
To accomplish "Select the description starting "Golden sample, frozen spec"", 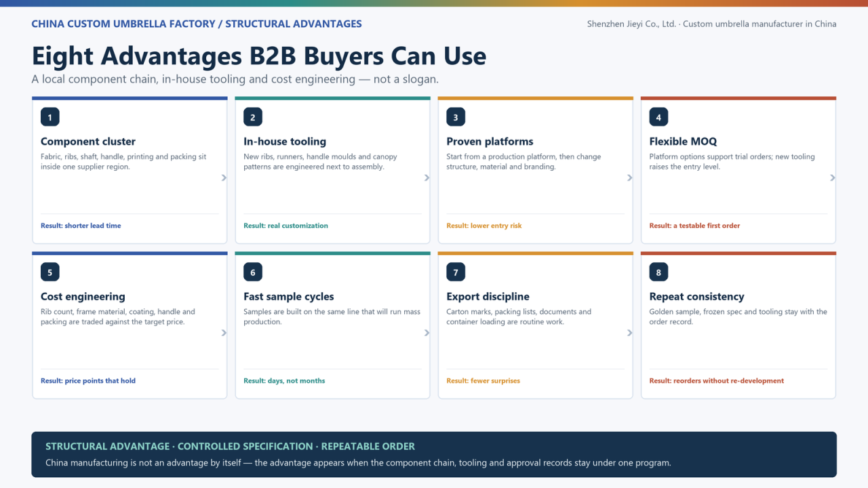I will click(738, 317).
